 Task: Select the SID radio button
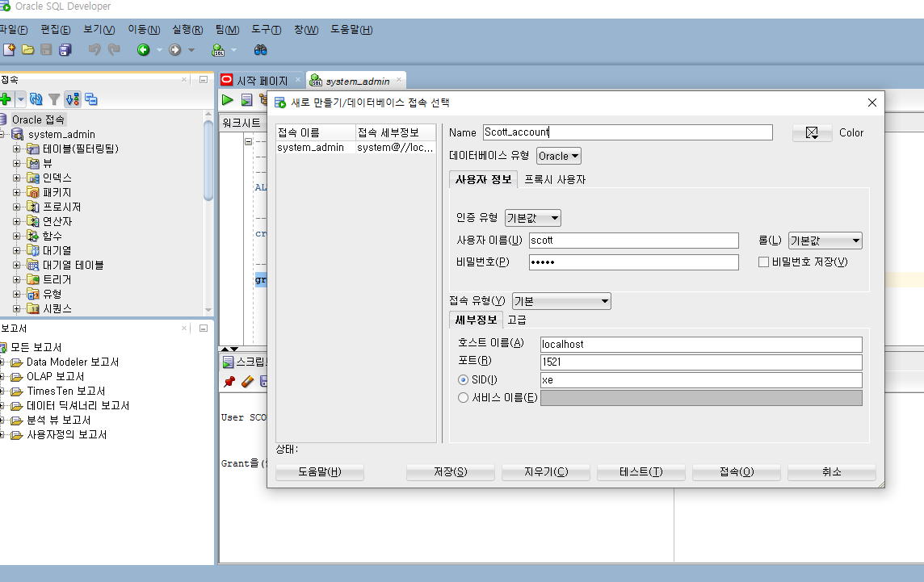tap(463, 380)
